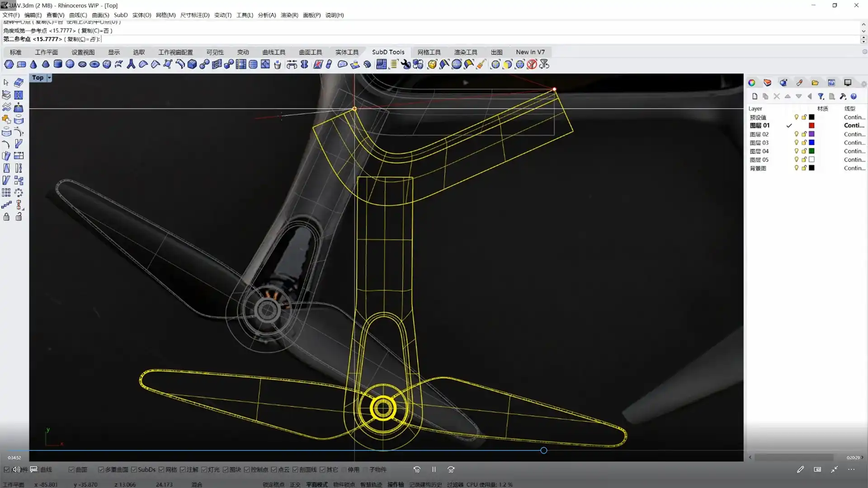Click the color wheel properties icon
Viewport: 868px width, 488px height.
(751, 83)
